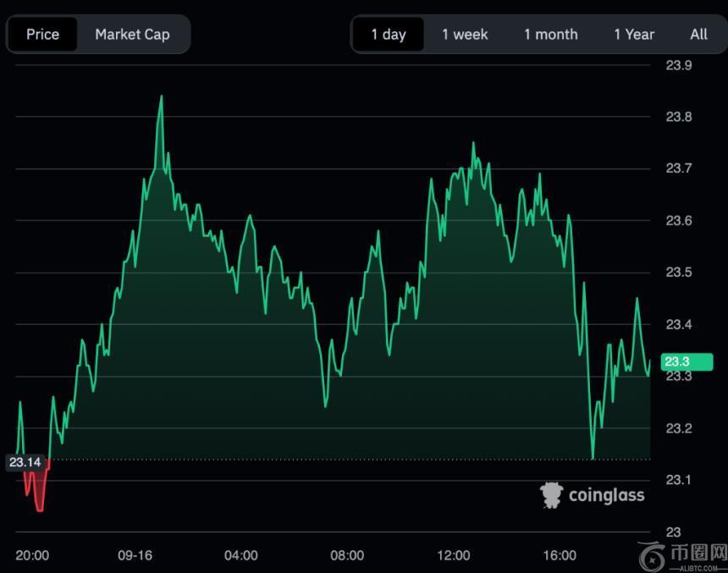Click the 12:00 time axis label
Screen dimensions: 728x573
(454, 555)
